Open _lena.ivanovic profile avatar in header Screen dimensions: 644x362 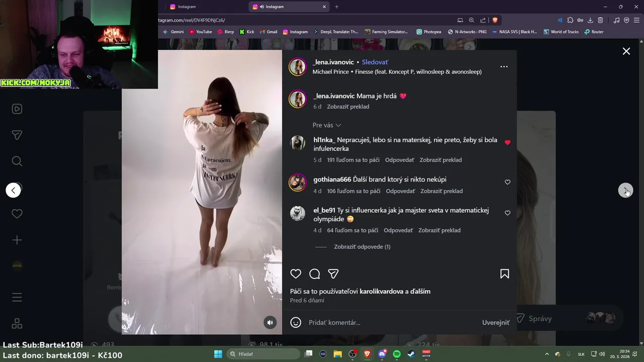(297, 67)
